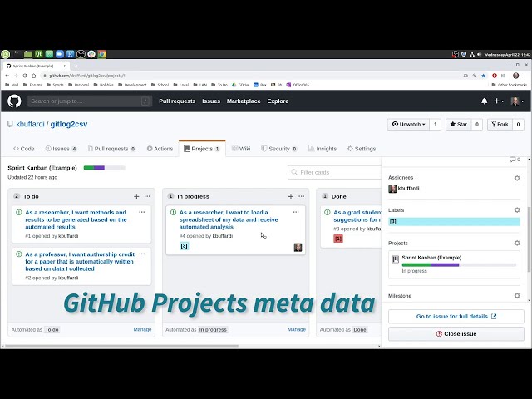Edit Projects with the gear icon
This screenshot has height=399, width=532.
517,243
